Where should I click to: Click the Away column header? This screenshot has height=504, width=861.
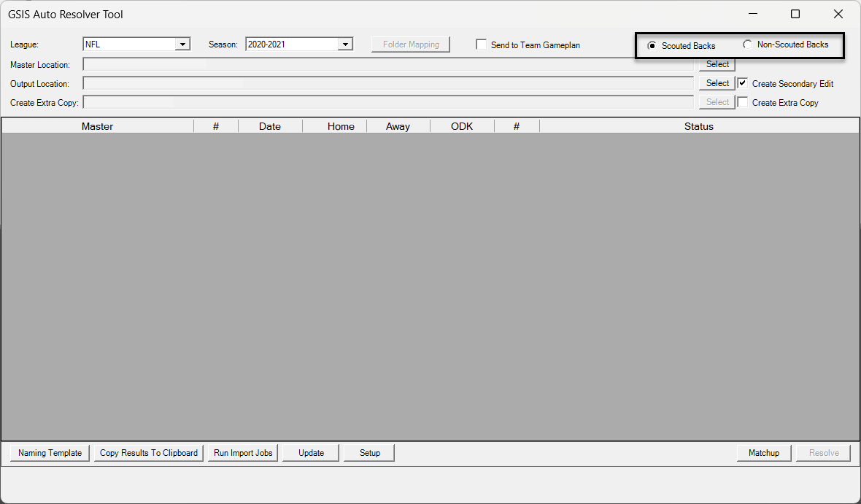point(398,126)
